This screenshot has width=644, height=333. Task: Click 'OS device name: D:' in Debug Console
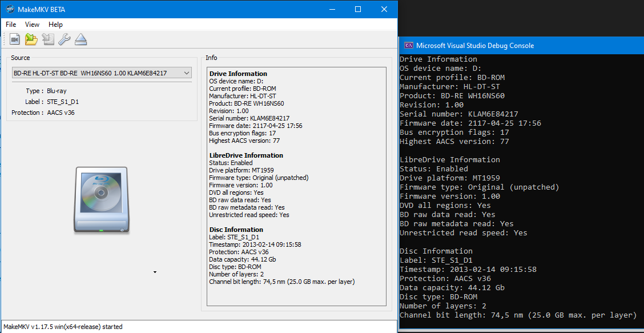point(440,68)
